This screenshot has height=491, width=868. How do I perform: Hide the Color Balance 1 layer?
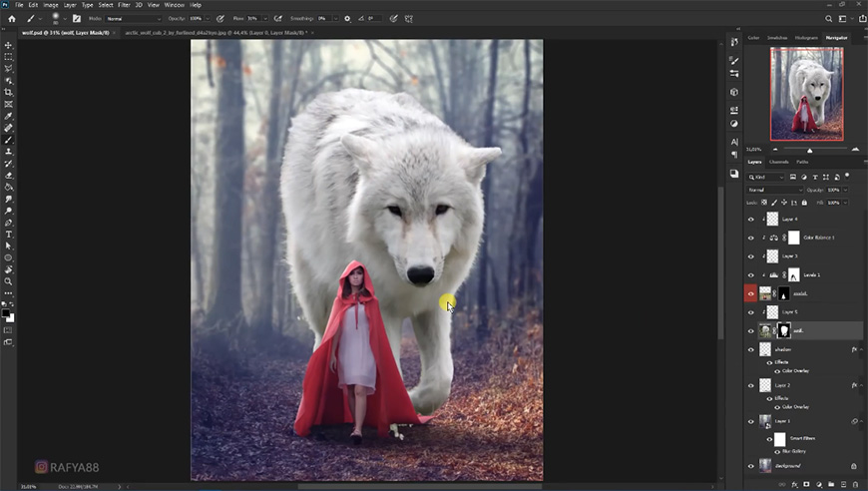751,239
